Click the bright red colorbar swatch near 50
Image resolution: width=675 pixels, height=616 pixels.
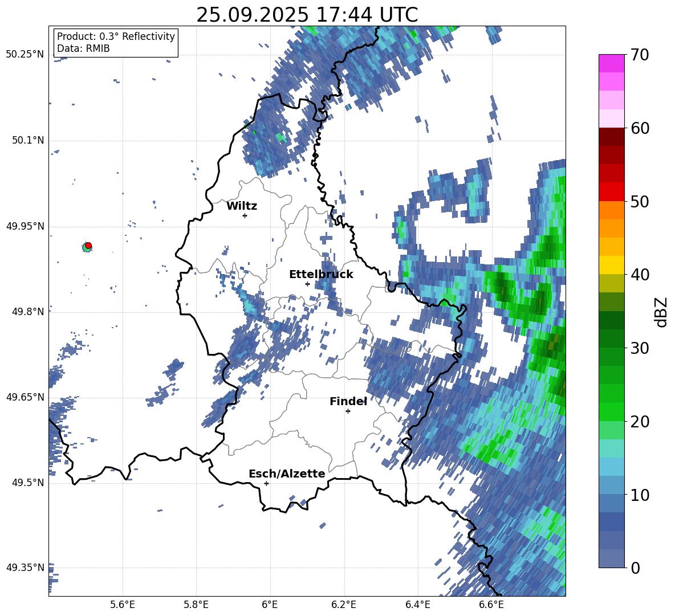[x=611, y=192]
